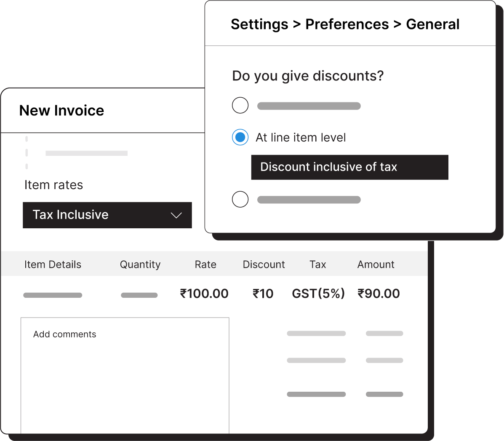Open the GST(5%) tax selector
Viewport: 504px width, 441px height.
coord(318,294)
